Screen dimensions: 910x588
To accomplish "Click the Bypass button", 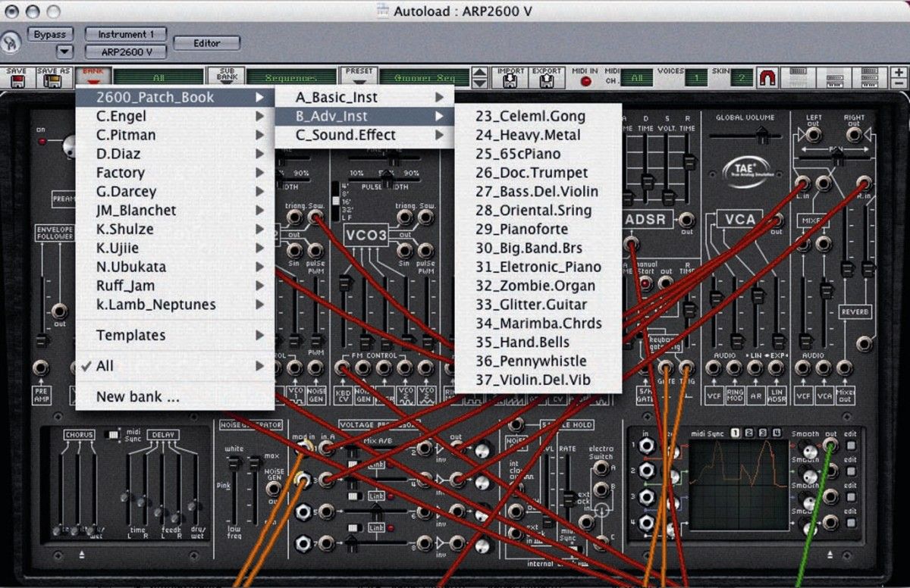I will (x=51, y=34).
